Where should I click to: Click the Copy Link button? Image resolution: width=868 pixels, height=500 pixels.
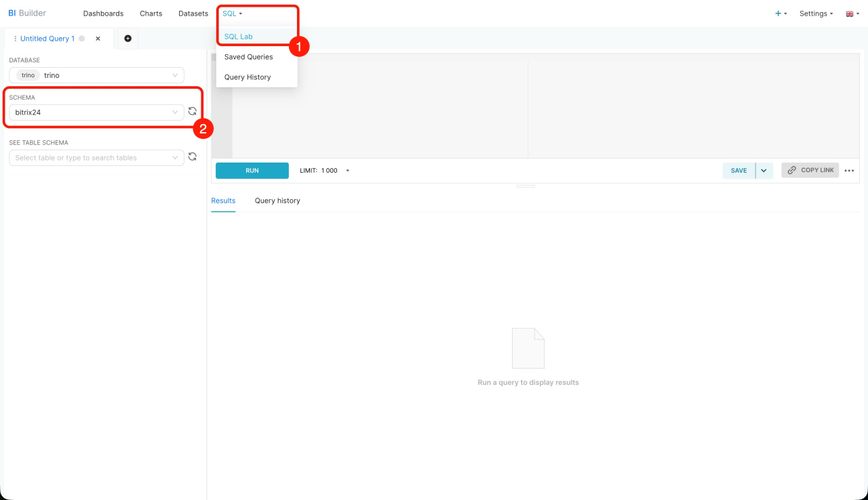point(810,170)
